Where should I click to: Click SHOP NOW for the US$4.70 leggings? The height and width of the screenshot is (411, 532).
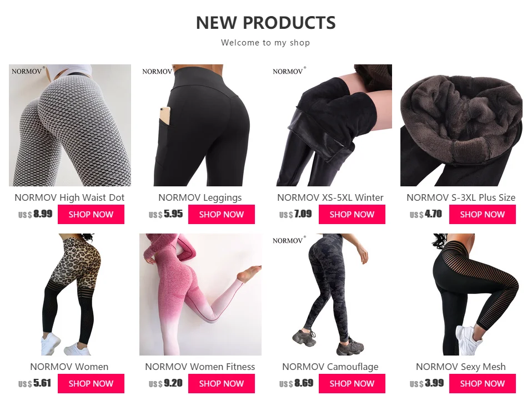tap(483, 214)
